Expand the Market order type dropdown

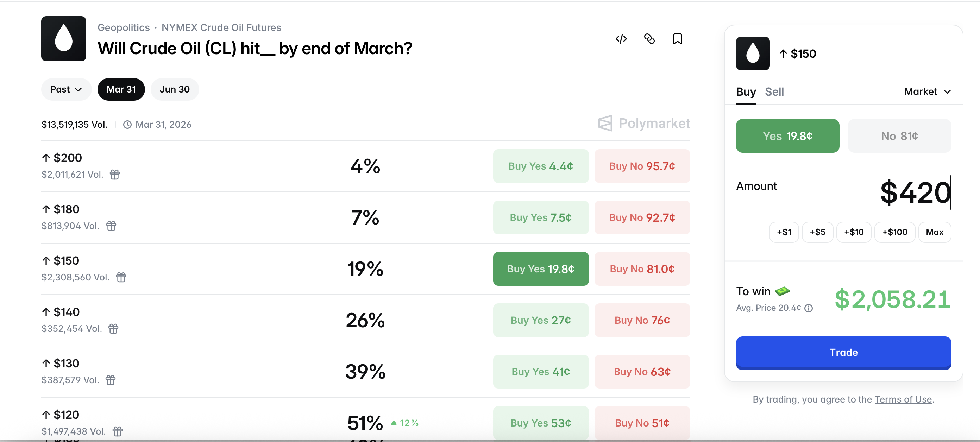pos(927,91)
